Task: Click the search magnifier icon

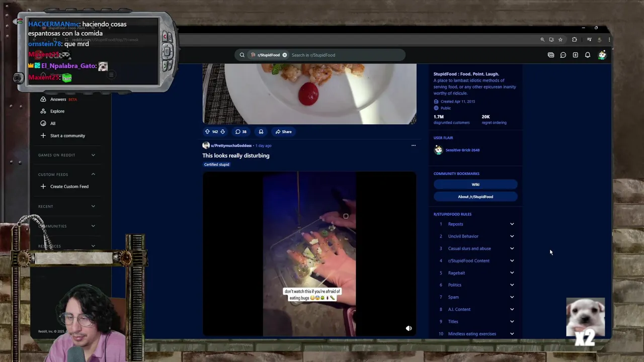Action: tap(242, 55)
